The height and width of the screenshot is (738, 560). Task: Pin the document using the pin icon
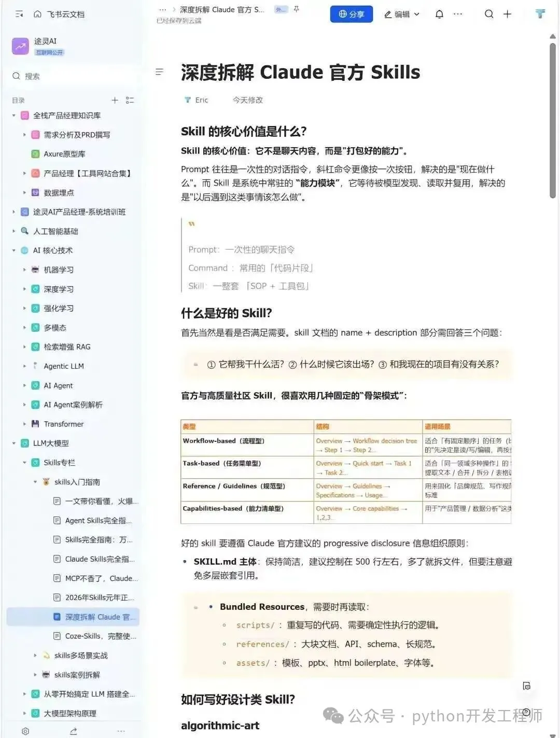click(x=296, y=9)
